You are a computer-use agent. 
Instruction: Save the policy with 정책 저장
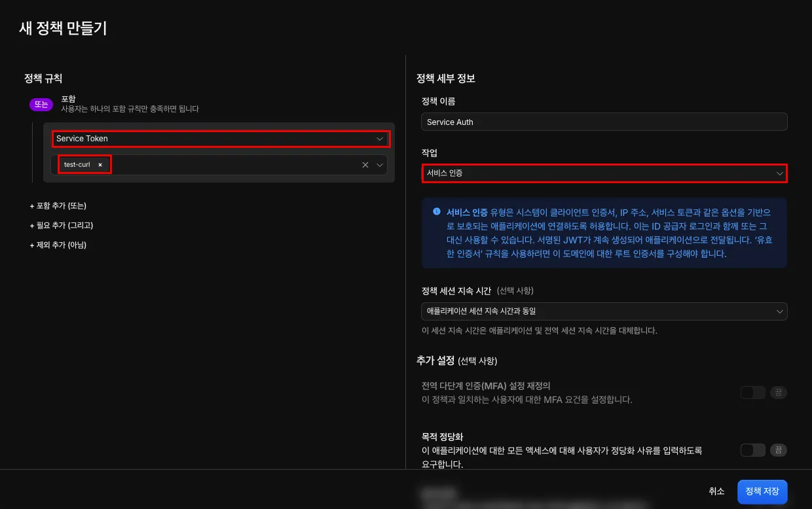[762, 491]
